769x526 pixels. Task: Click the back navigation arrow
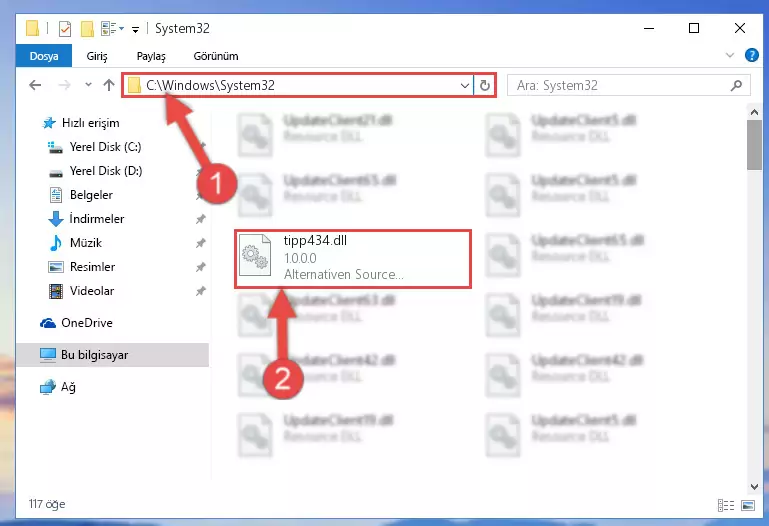coord(35,85)
